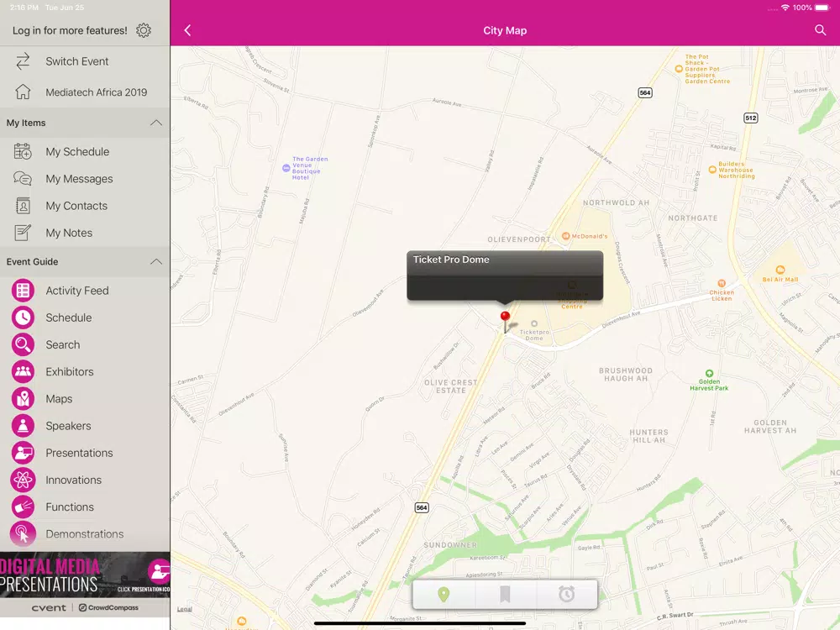Tap The Pot Shack garden centre marker
The height and width of the screenshot is (630, 840).
click(679, 69)
